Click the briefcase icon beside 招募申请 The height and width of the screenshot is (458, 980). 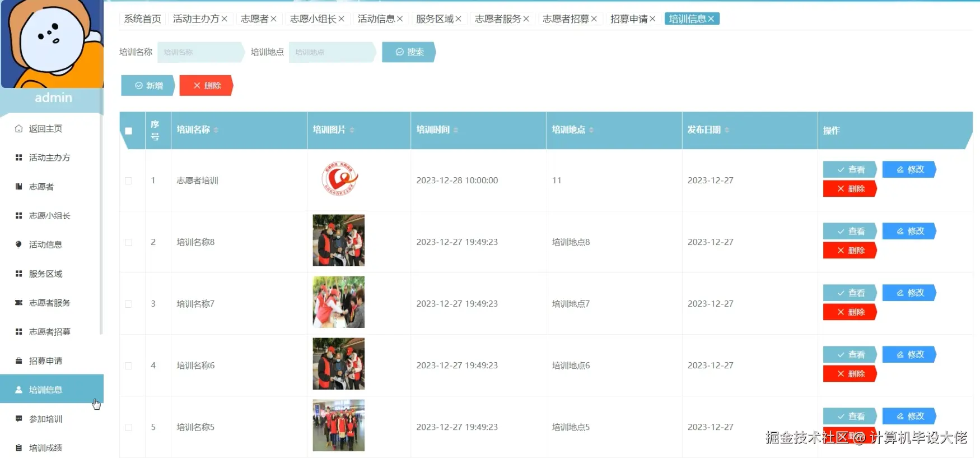(x=18, y=360)
